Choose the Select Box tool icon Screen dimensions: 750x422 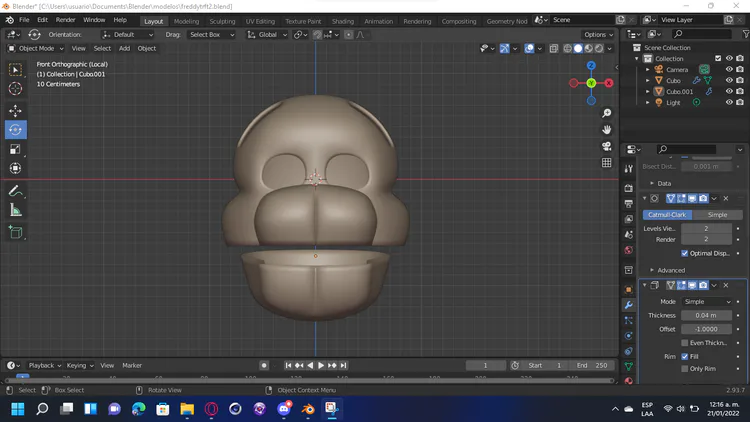(15, 70)
